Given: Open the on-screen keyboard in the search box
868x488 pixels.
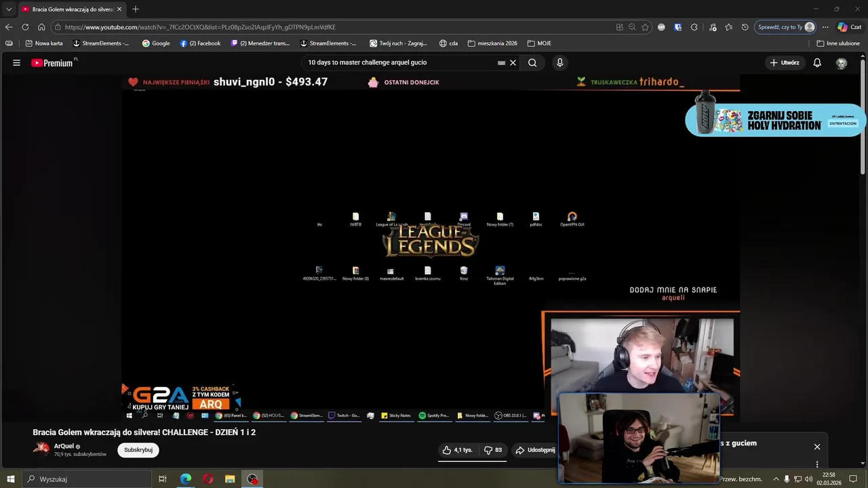Looking at the screenshot, I should (x=501, y=63).
